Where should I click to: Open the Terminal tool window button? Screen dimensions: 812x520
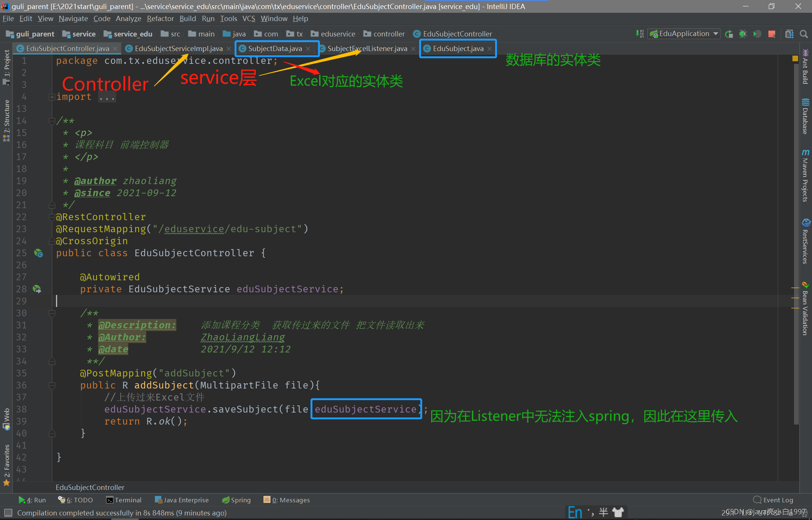[x=124, y=500]
